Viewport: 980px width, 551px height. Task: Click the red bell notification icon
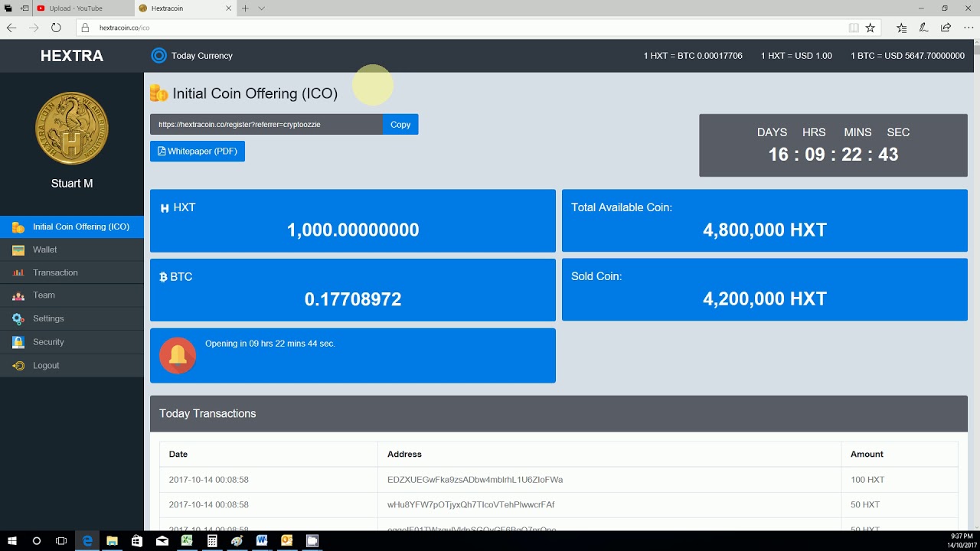(178, 355)
